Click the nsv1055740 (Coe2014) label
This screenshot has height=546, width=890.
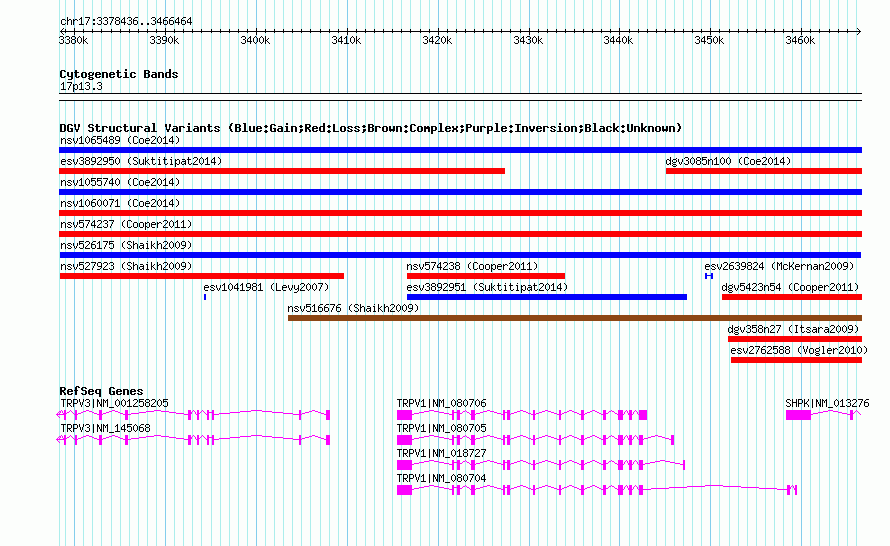coord(120,182)
